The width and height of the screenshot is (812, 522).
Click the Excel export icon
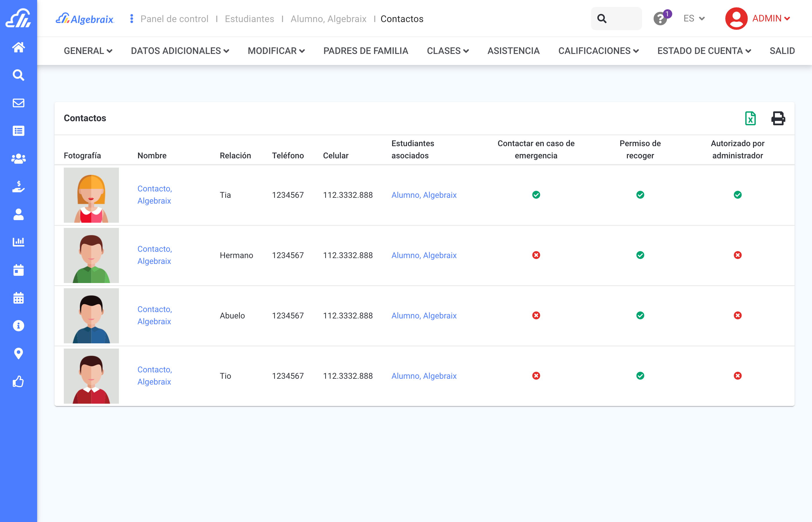(750, 118)
